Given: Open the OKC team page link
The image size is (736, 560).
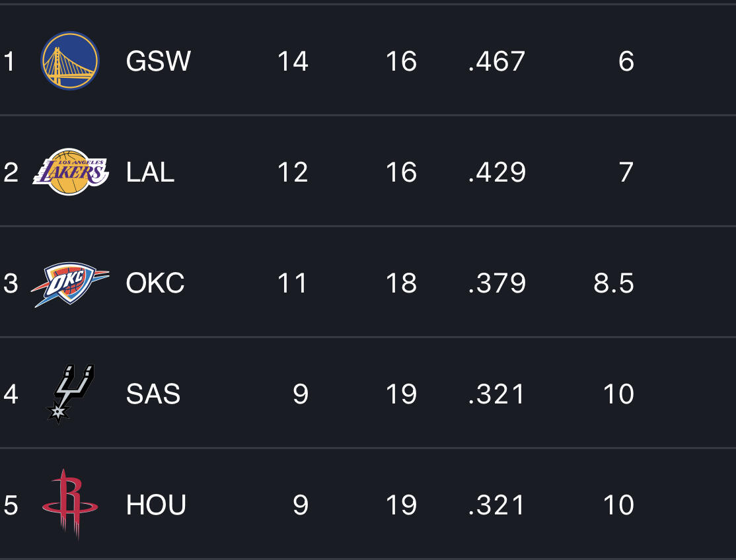Looking at the screenshot, I should [155, 283].
